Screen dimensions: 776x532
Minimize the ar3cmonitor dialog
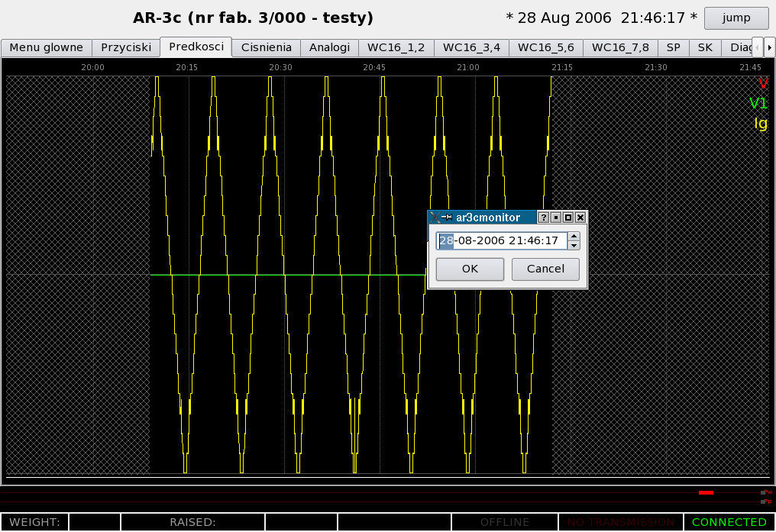click(x=556, y=218)
